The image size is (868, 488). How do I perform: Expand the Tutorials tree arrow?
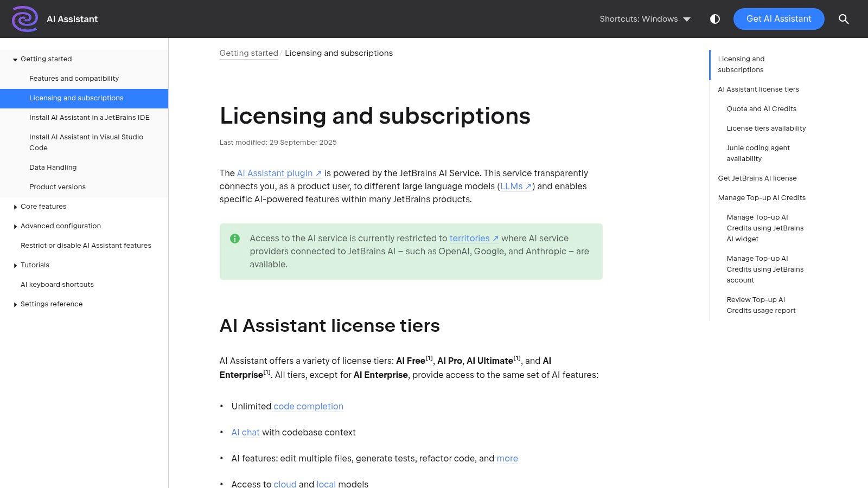[15, 266]
